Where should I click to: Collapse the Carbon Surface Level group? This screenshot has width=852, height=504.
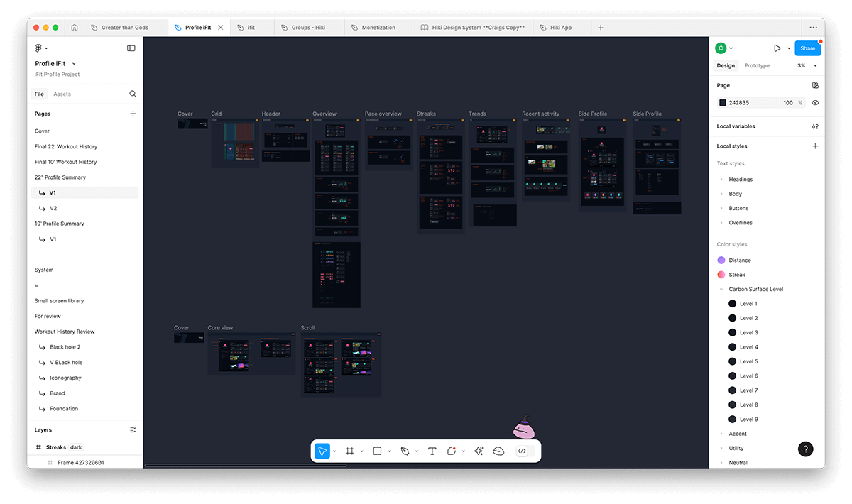pos(721,290)
